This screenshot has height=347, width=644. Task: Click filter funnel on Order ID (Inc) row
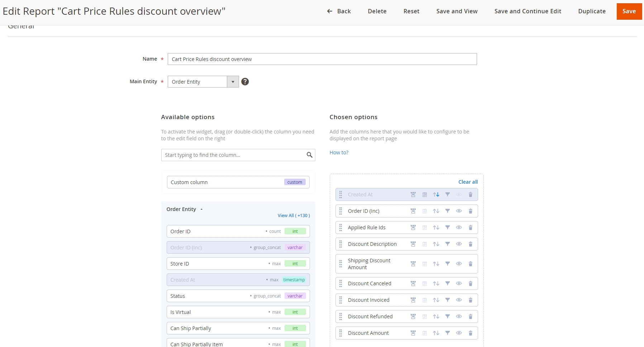[x=448, y=211]
